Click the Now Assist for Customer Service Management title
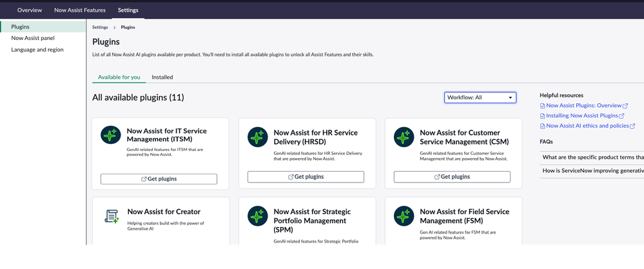This screenshot has height=269, width=644. (464, 137)
